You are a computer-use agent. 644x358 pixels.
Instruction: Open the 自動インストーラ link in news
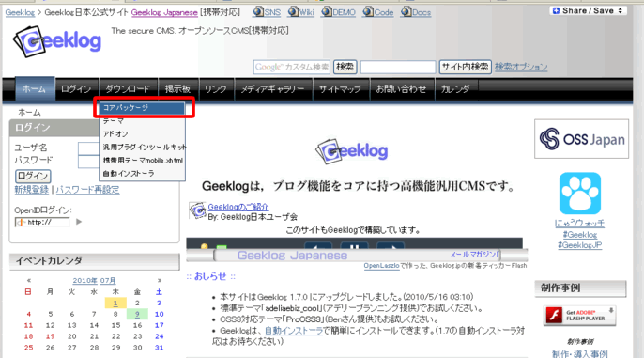pyautogui.click(x=293, y=331)
